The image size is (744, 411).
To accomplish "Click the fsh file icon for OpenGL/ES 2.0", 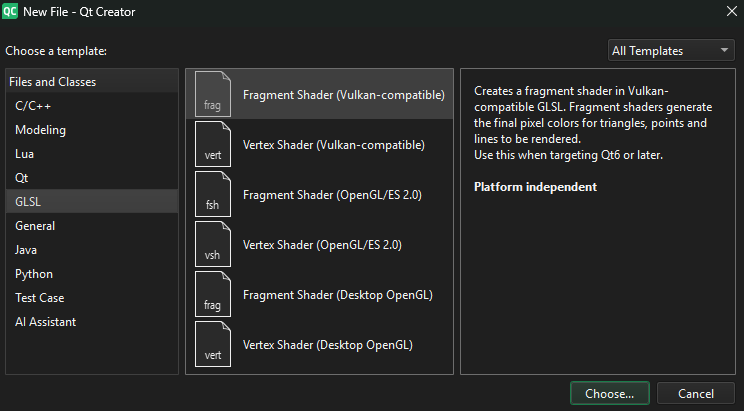I will pos(213,194).
